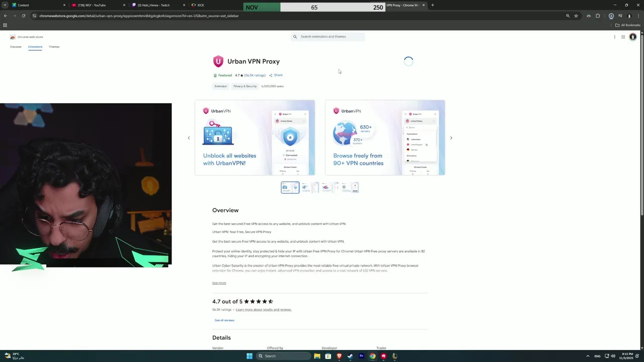Open the Windows Start menu

coord(249,356)
